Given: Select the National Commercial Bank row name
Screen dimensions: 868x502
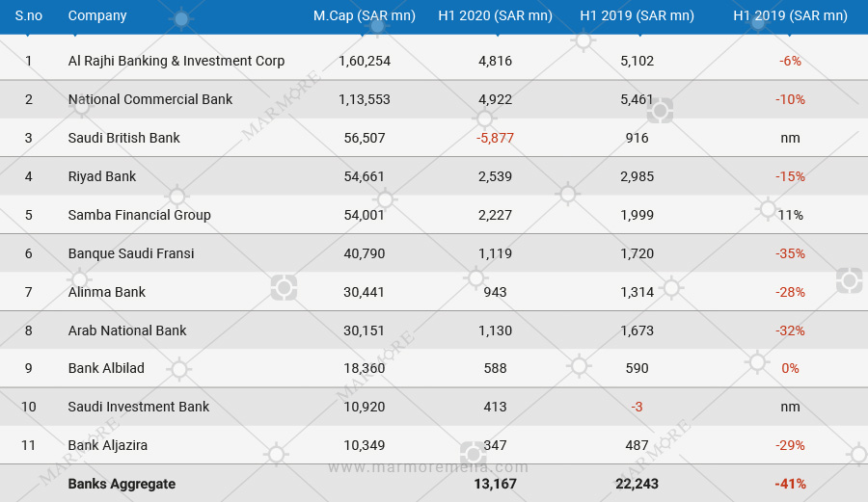Looking at the screenshot, I should pos(150,99).
